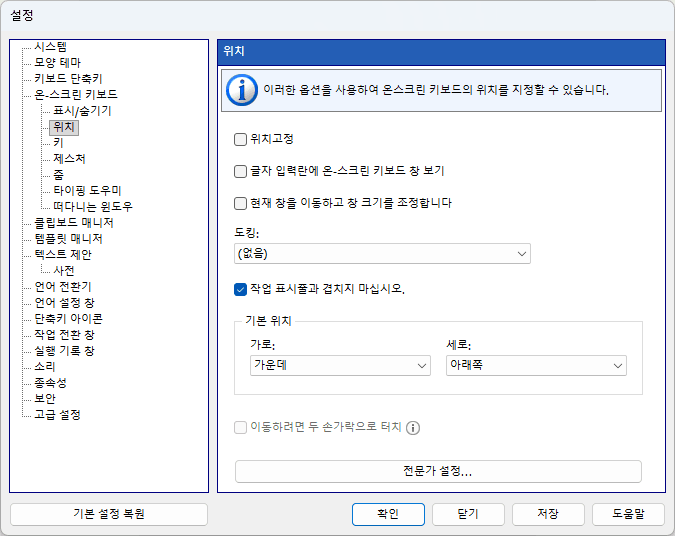This screenshot has width=675, height=536.
Task: Open the 키 settings page
Action: [x=58, y=143]
